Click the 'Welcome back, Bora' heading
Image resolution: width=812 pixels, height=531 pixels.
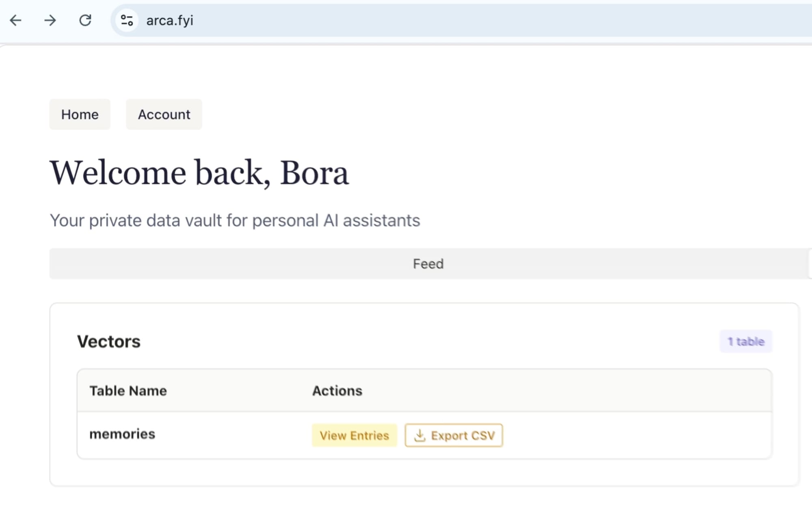click(x=199, y=173)
